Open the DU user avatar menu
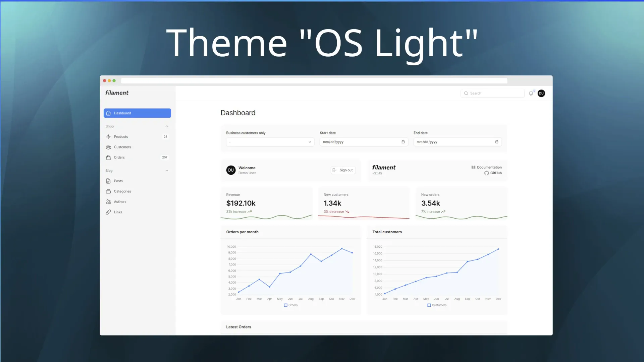This screenshot has width=644, height=362. (541, 93)
